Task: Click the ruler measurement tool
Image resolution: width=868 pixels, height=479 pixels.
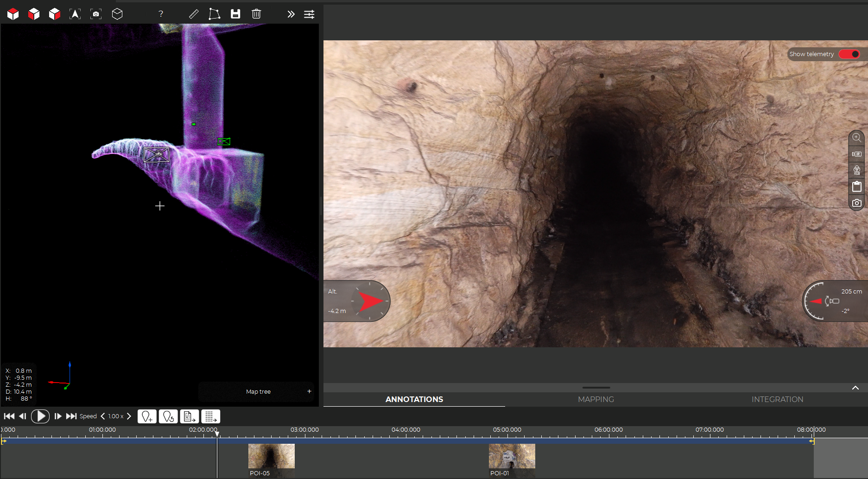Action: 194,14
